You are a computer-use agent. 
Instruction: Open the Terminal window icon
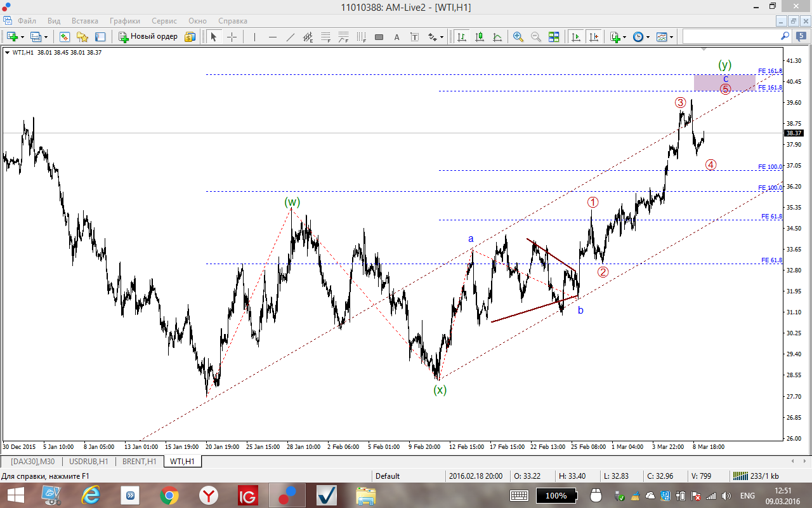[100, 37]
